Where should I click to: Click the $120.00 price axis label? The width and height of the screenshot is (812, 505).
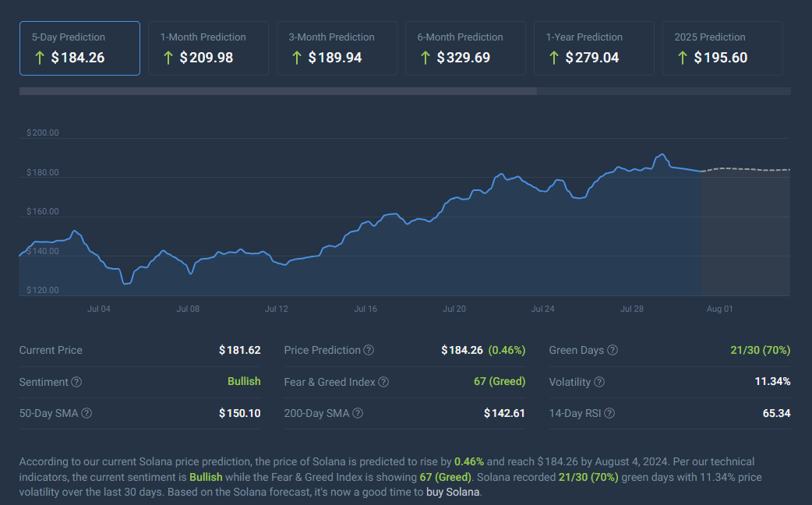click(x=42, y=290)
